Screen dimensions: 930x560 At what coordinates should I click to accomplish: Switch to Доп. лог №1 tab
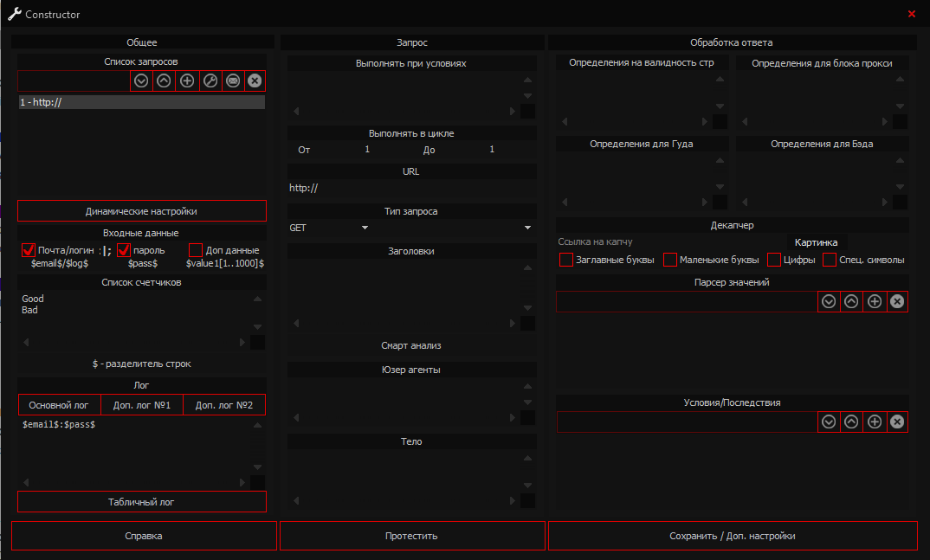pyautogui.click(x=142, y=405)
